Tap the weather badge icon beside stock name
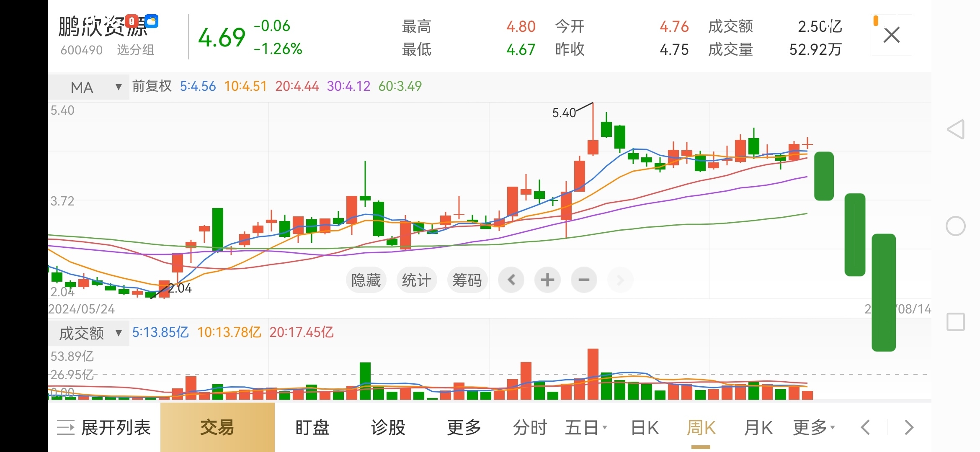Screen dimensions: 980x452 coord(152,21)
